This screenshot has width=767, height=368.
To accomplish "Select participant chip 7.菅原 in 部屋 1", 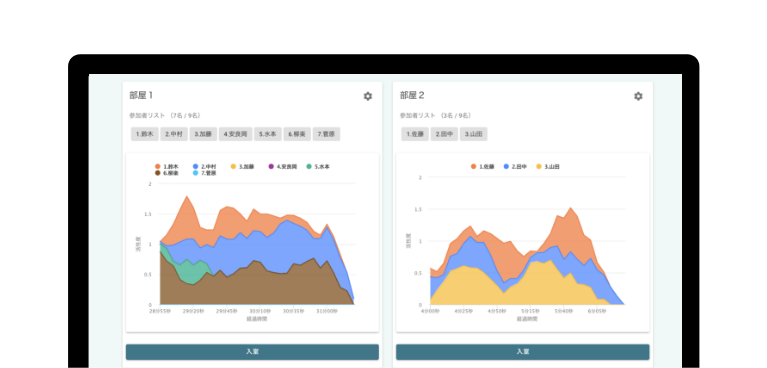I will tap(326, 134).
